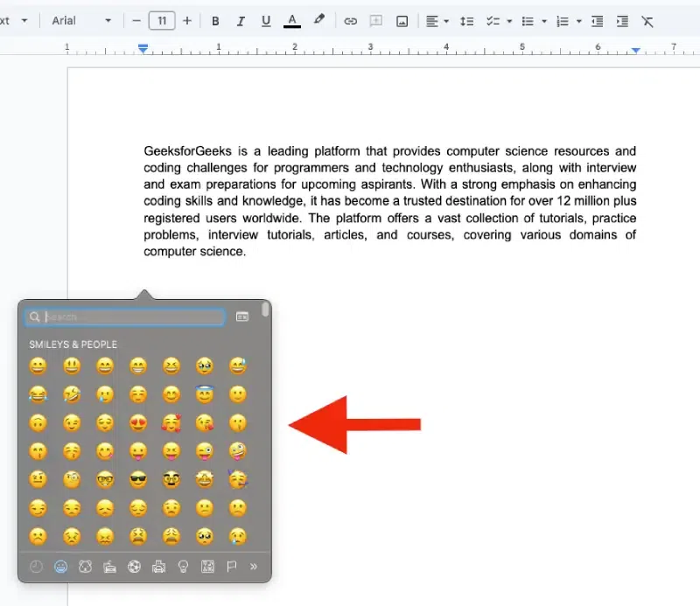Expand bulleted list options arrow
This screenshot has height=606, width=700.
[543, 21]
